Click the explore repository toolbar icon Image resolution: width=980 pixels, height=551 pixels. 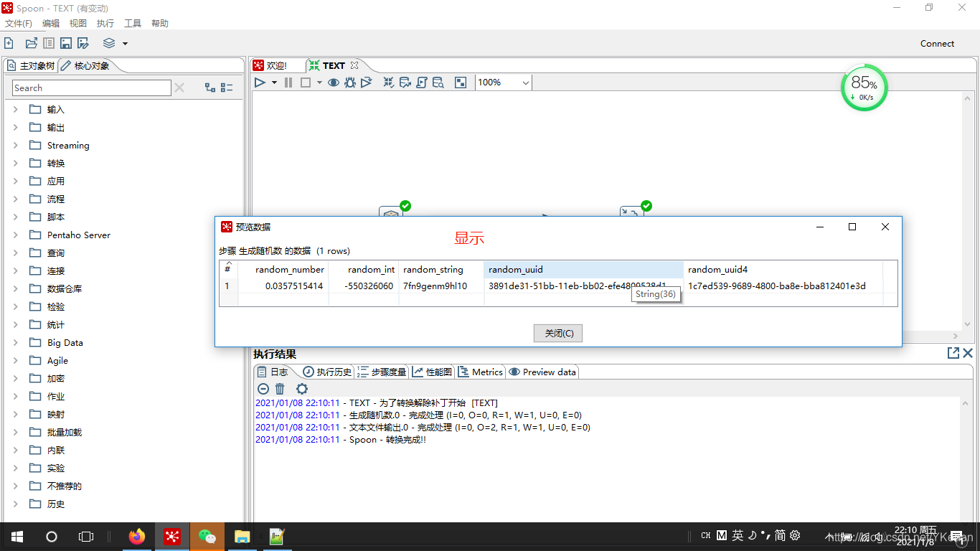[x=49, y=44]
